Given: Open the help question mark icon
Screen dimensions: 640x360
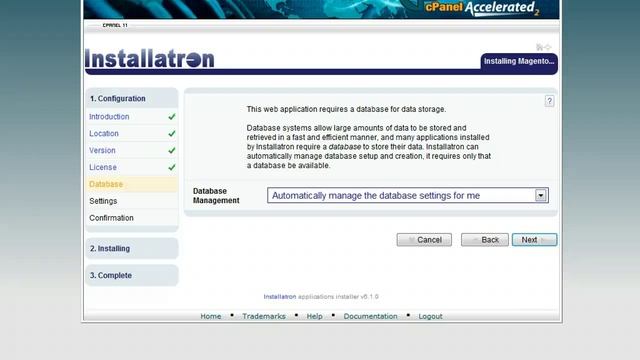Looking at the screenshot, I should click(549, 101).
